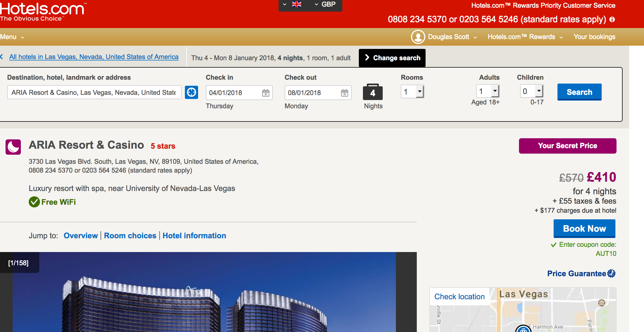Image resolution: width=644 pixels, height=332 pixels.
Task: Open the ARIA hotel exterior photo
Action: point(204,292)
